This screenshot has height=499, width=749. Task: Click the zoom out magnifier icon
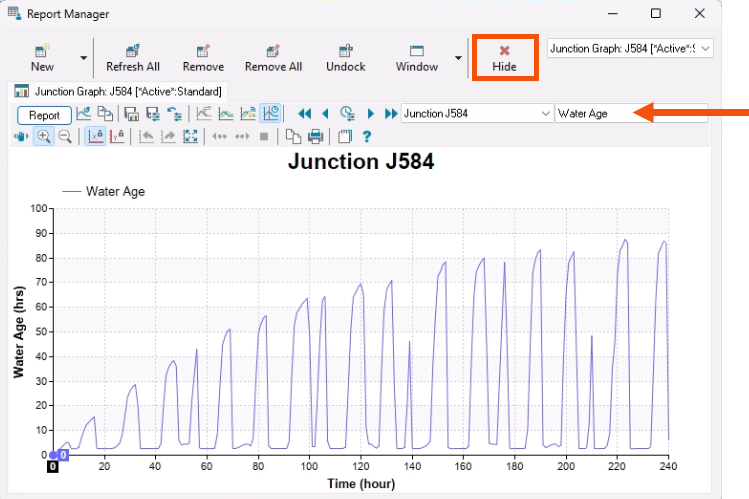[65, 136]
